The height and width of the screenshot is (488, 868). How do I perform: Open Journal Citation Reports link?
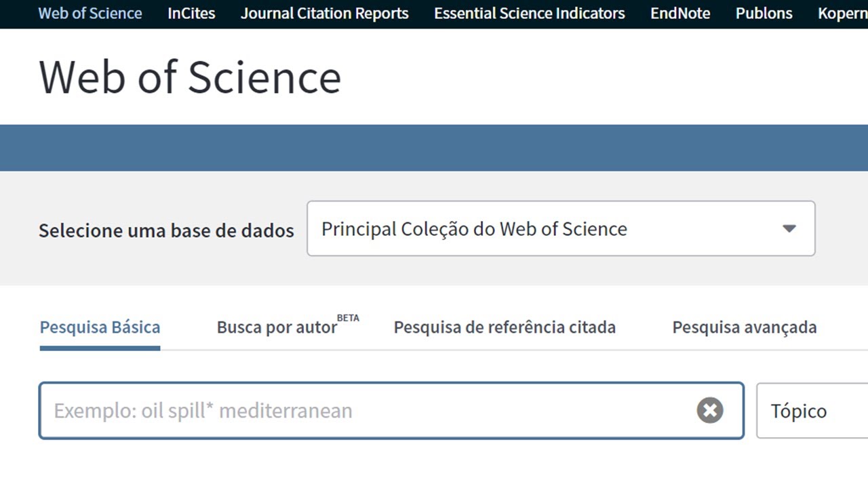point(325,14)
